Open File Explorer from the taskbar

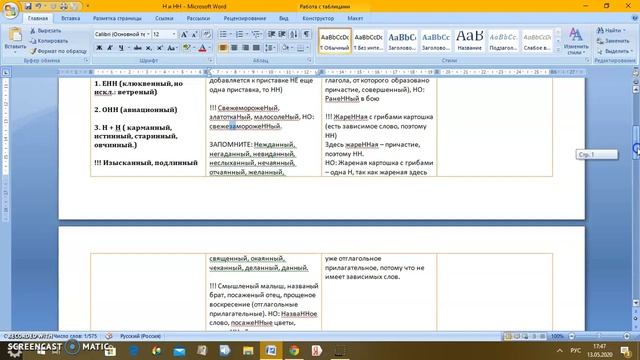point(248,351)
